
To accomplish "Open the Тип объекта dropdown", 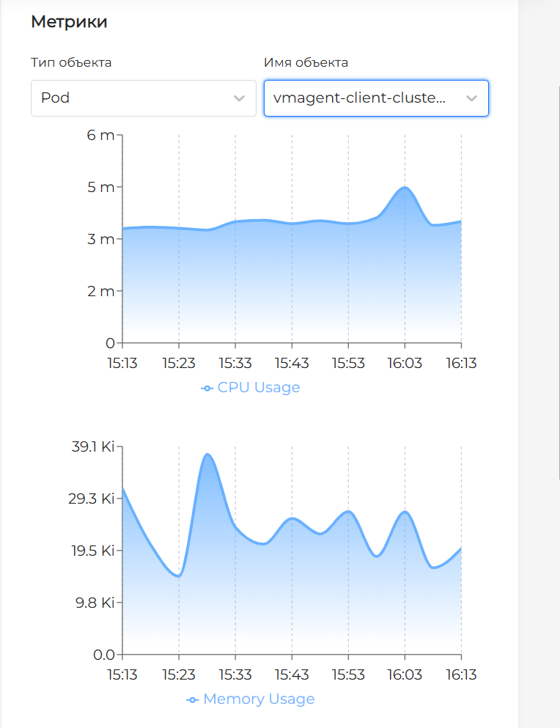I will (143, 98).
